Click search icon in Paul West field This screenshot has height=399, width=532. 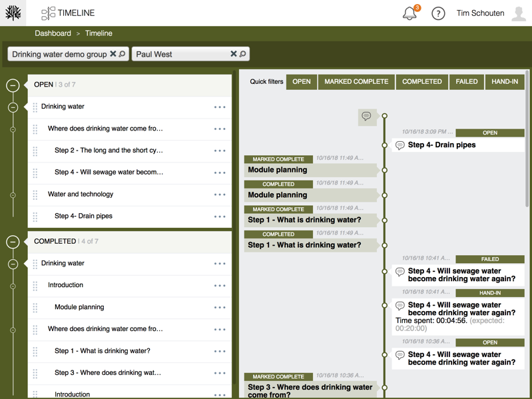[x=243, y=54]
